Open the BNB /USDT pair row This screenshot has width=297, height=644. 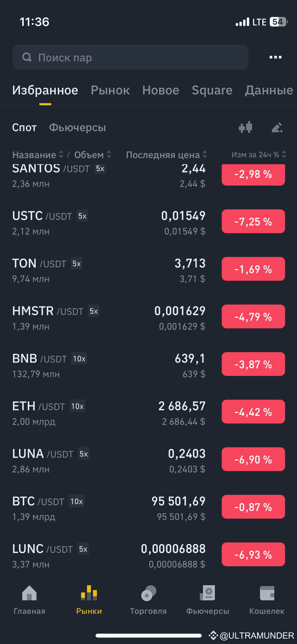click(148, 365)
